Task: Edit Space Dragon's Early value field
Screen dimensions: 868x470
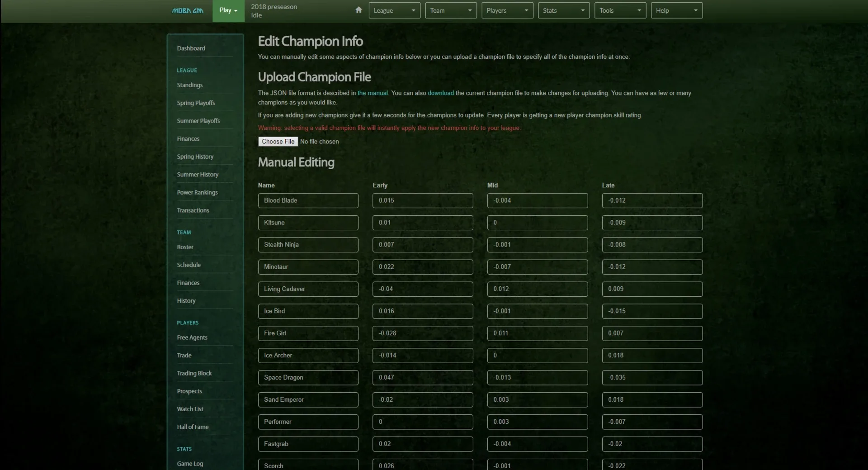Action: (422, 378)
